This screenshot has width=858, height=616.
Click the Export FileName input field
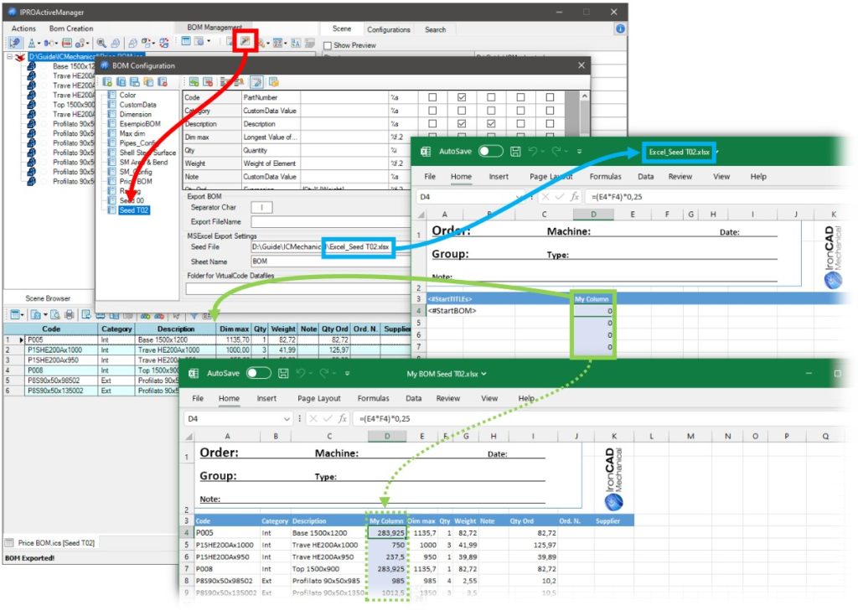(x=331, y=222)
